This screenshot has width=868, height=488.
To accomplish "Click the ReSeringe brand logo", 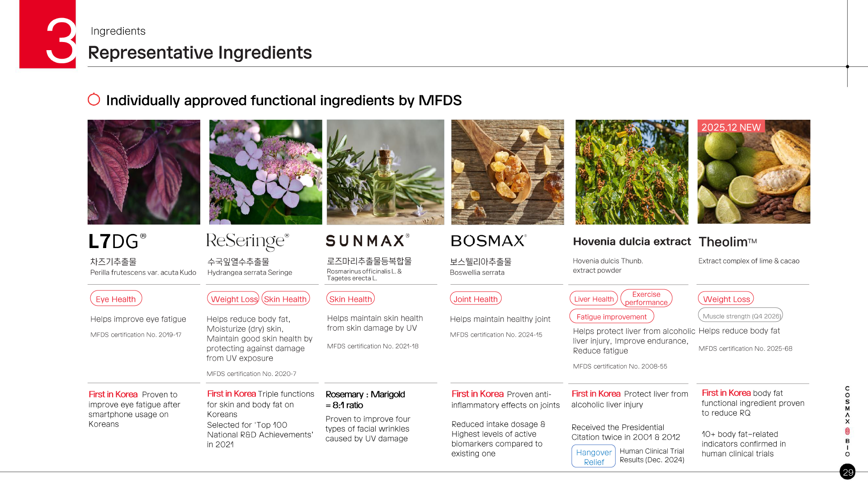I will tap(247, 242).
